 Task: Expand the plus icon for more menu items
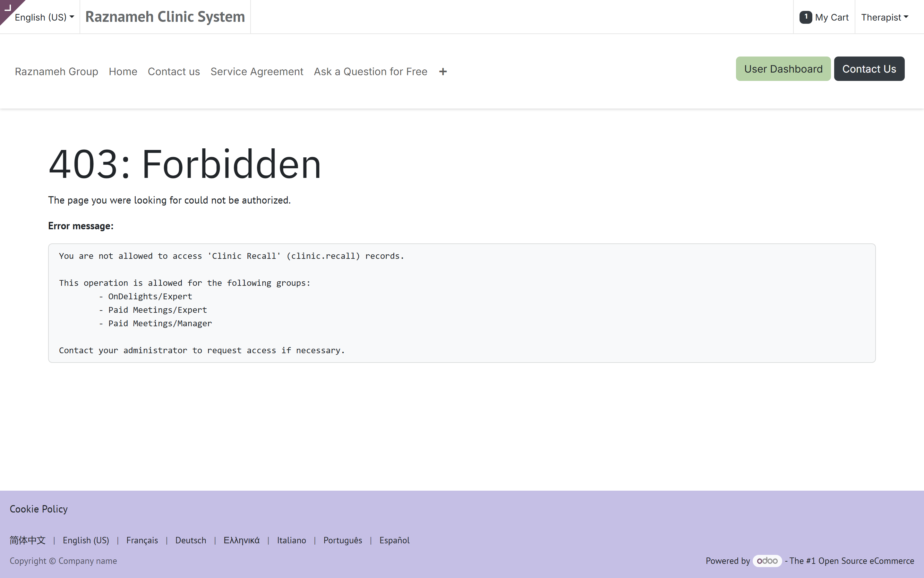[443, 72]
